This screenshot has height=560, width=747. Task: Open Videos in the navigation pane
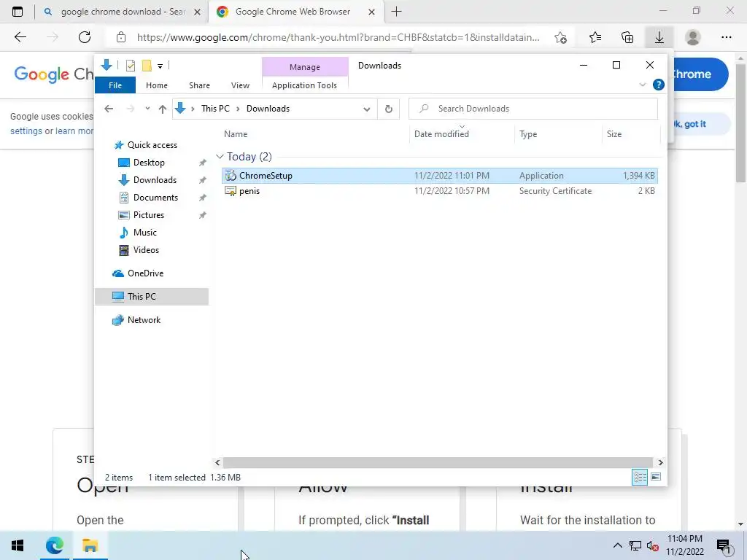(x=146, y=250)
